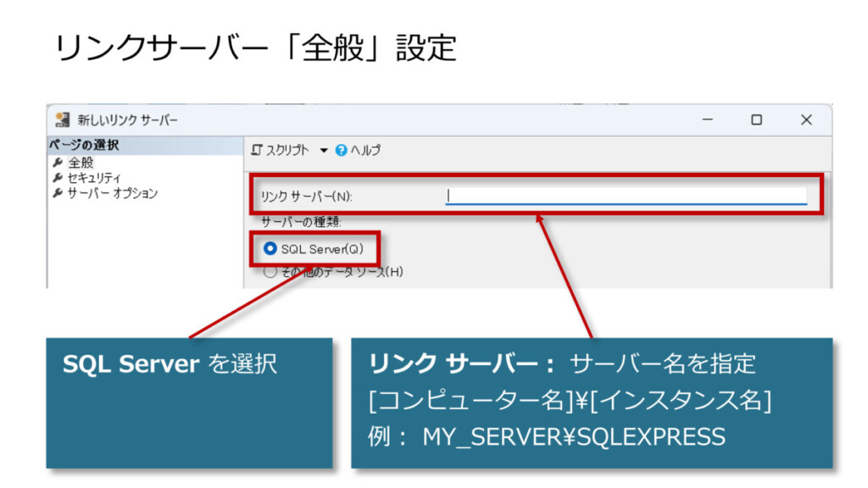Open the 全般 page
Screen dimensions: 868x488
81,163
